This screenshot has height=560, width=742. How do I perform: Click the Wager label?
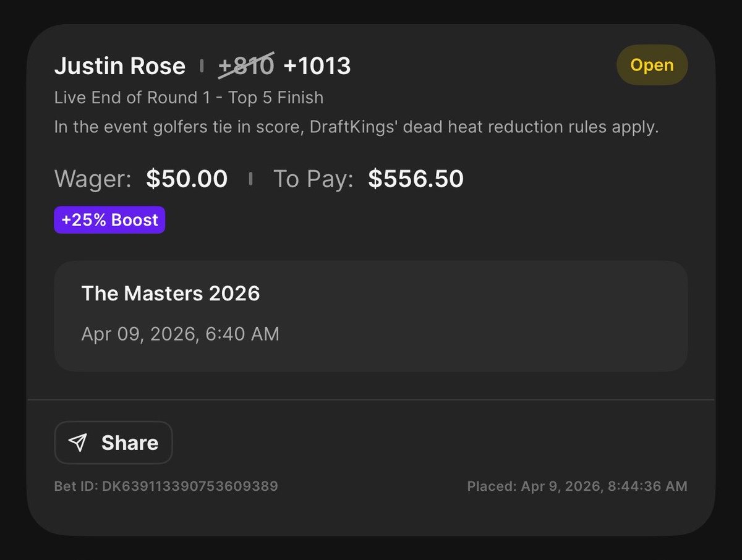pyautogui.click(x=93, y=179)
